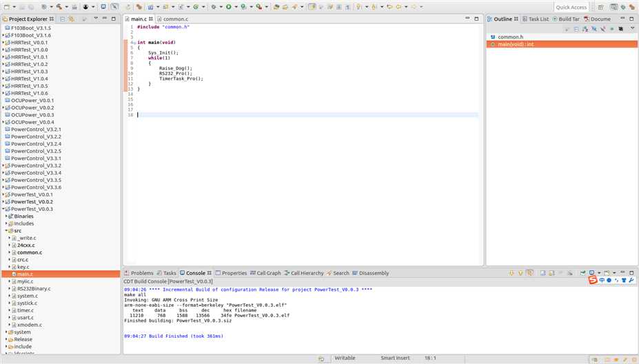This screenshot has width=639, height=364.
Task: Select main(void) : int in Outline
Action: (x=516, y=44)
